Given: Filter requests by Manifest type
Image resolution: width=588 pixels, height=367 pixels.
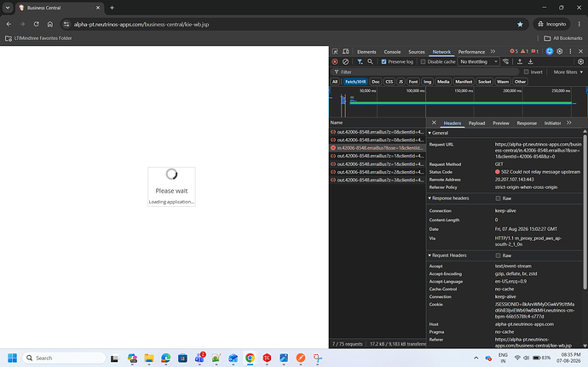Looking at the screenshot, I should [x=464, y=82].
